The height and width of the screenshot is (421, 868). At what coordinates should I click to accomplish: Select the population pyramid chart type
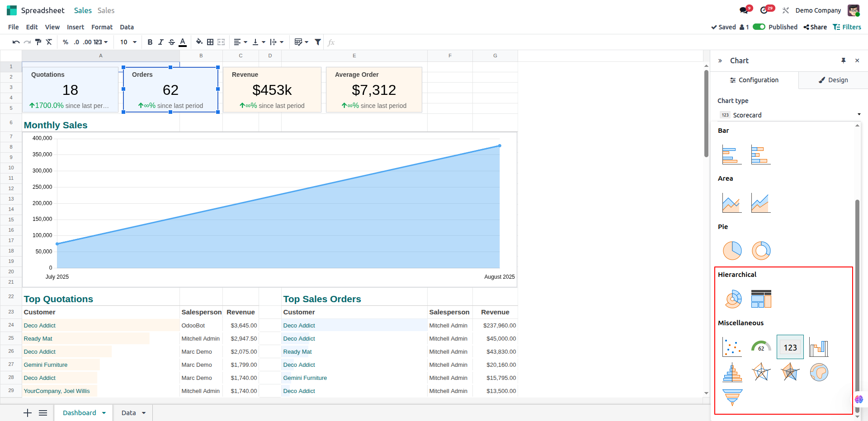click(732, 372)
